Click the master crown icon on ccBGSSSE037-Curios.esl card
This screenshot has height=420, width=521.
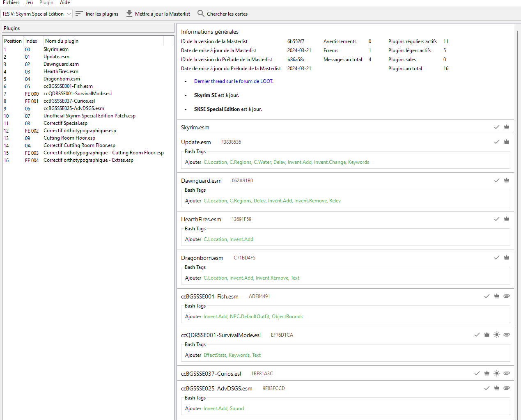pyautogui.click(x=487, y=373)
